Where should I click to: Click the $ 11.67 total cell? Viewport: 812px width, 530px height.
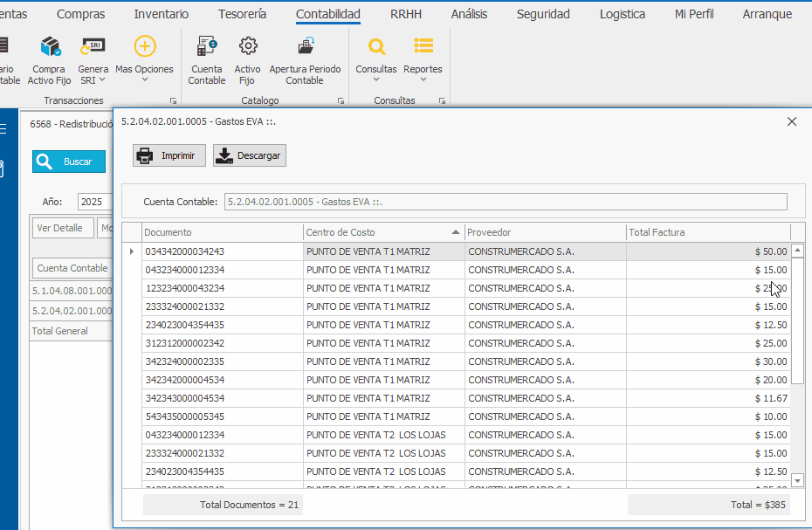click(708, 398)
